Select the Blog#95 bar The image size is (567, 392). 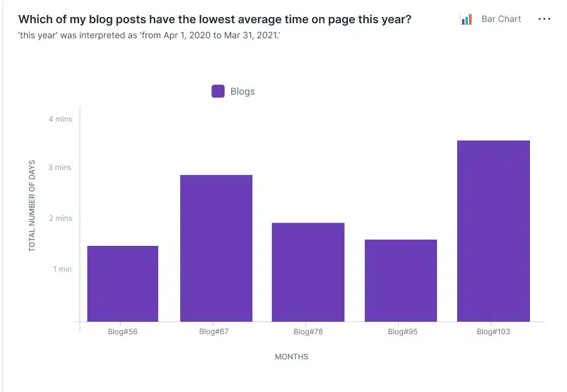coord(401,280)
